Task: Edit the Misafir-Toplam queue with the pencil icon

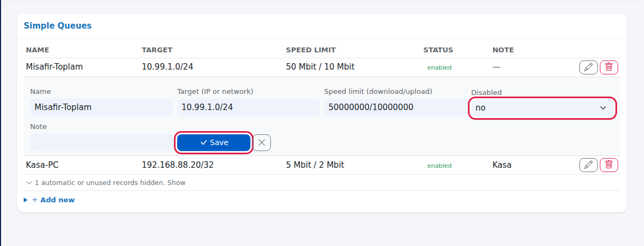Action: tap(588, 67)
